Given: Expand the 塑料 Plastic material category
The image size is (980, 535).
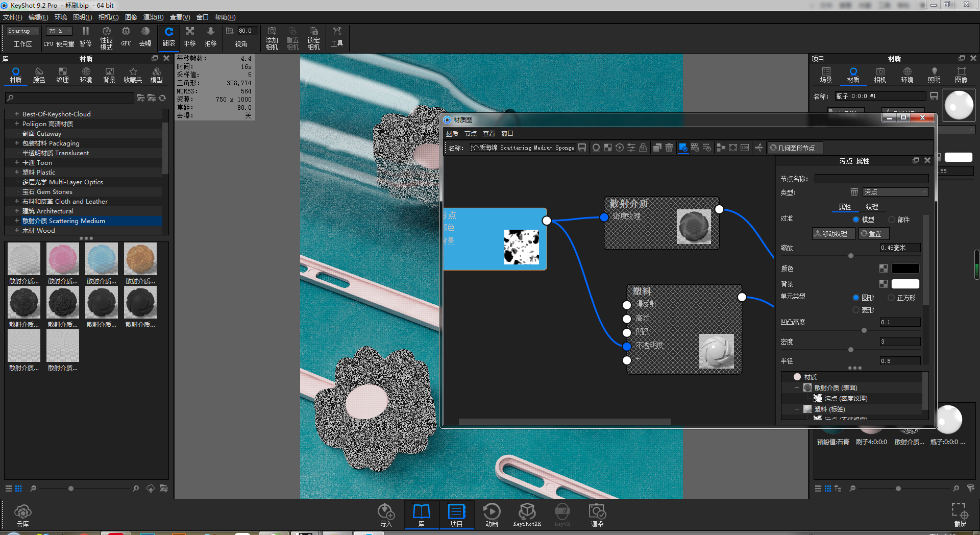Looking at the screenshot, I should click(17, 172).
